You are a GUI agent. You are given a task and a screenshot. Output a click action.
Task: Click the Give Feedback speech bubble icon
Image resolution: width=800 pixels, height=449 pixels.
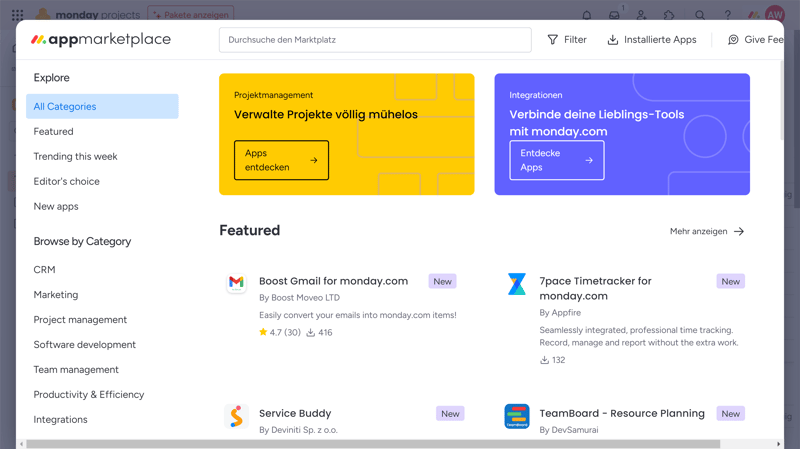coord(733,40)
